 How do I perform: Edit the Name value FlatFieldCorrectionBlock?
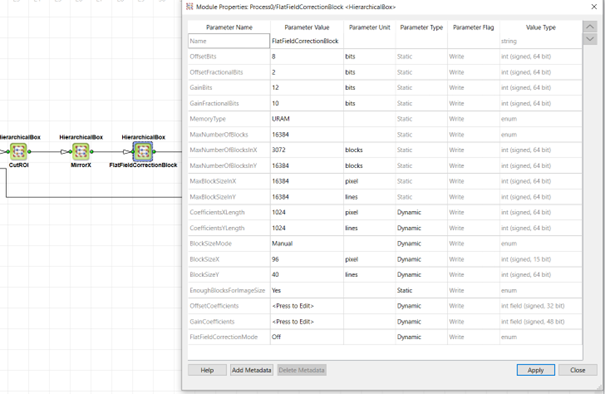pos(307,41)
